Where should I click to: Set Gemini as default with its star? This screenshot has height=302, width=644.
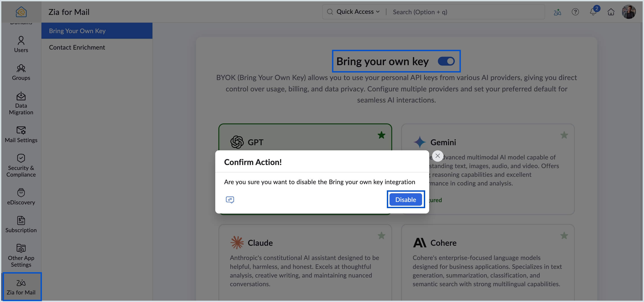pyautogui.click(x=564, y=135)
